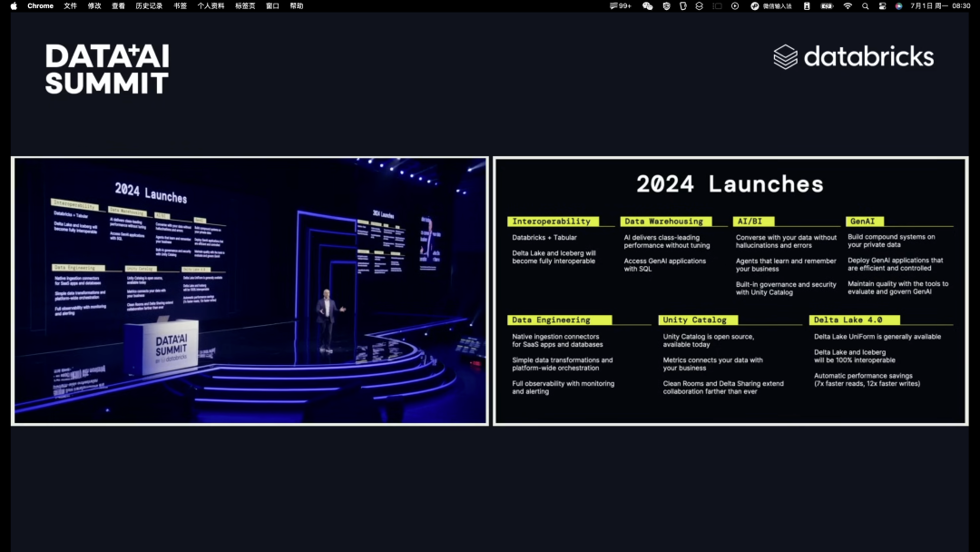Open the WeChat menu bar icon
The height and width of the screenshot is (552, 980).
coord(648,5)
